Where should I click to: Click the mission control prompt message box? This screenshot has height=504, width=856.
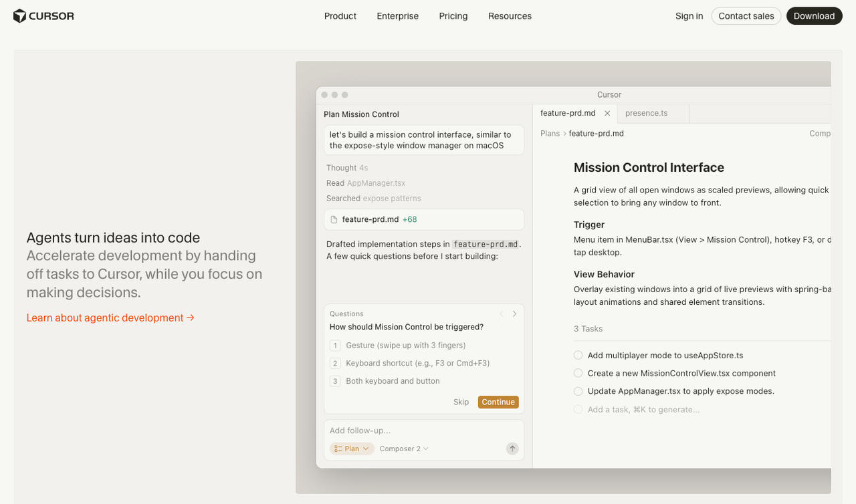click(x=424, y=140)
